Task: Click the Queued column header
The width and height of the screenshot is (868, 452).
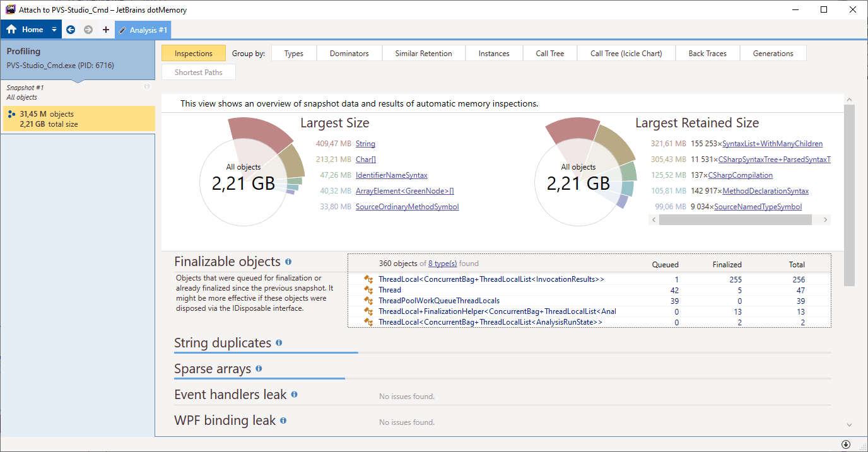Action: (665, 265)
